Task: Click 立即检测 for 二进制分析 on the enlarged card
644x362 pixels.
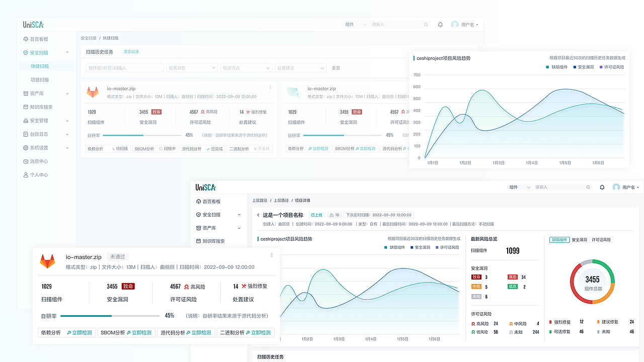Action: point(259,333)
